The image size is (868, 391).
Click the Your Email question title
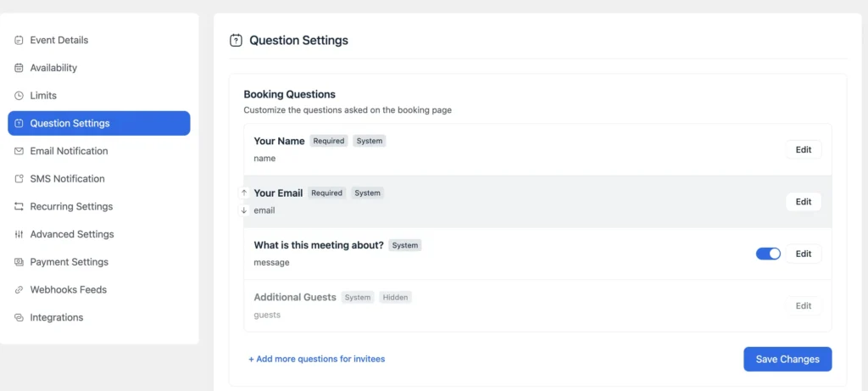click(x=278, y=193)
